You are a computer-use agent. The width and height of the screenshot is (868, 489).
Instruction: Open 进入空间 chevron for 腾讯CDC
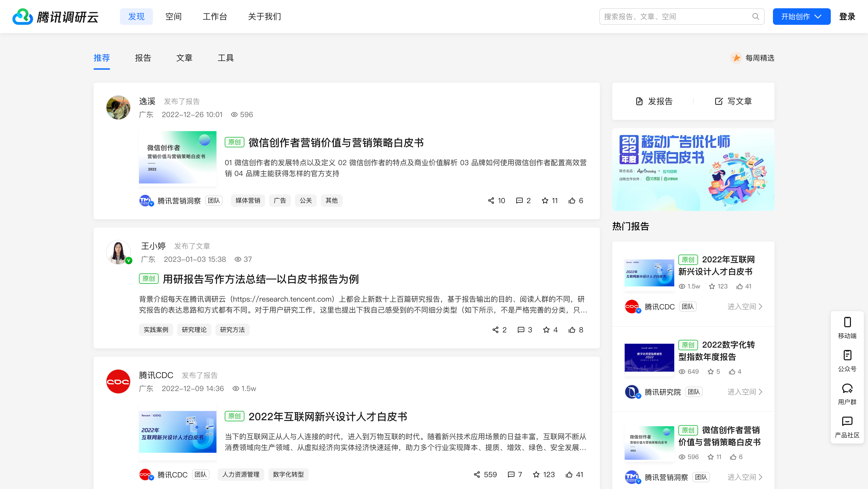(x=761, y=307)
